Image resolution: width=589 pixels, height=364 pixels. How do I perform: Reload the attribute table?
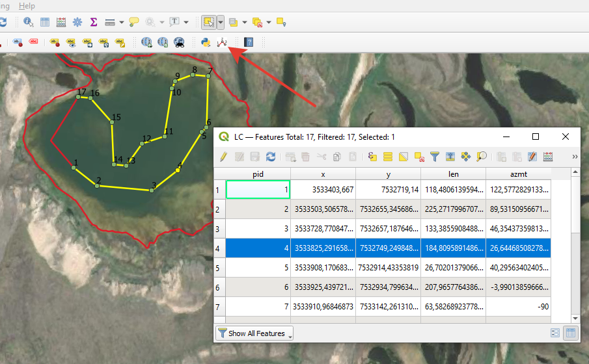point(271,157)
